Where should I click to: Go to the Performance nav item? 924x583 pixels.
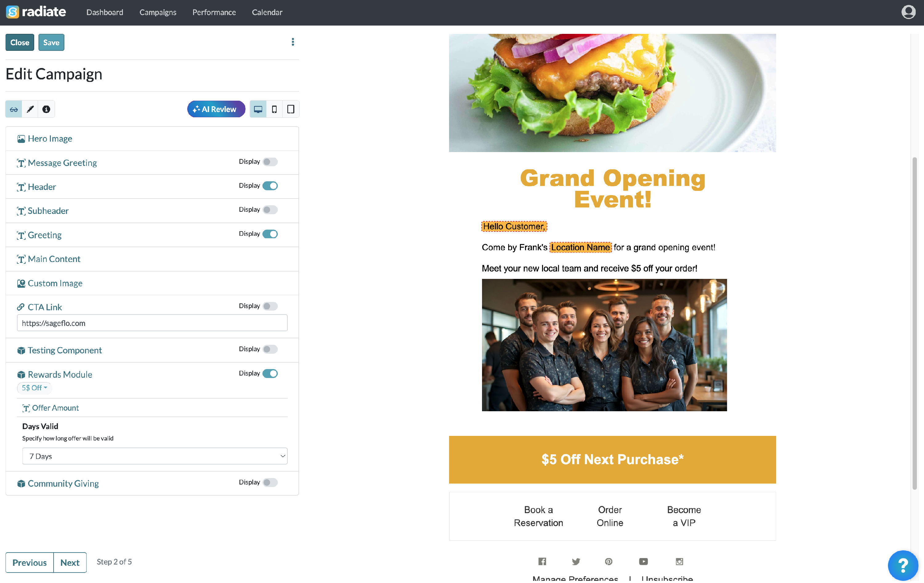point(214,12)
